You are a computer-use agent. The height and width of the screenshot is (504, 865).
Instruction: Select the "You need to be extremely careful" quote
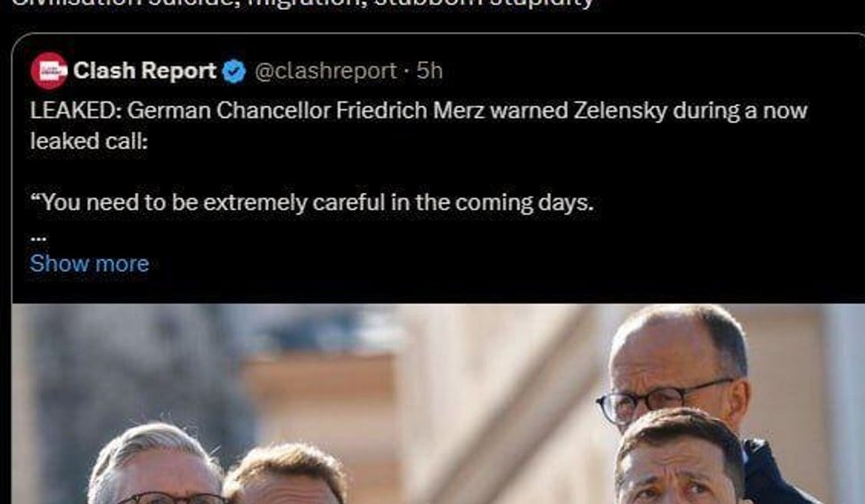click(x=313, y=203)
